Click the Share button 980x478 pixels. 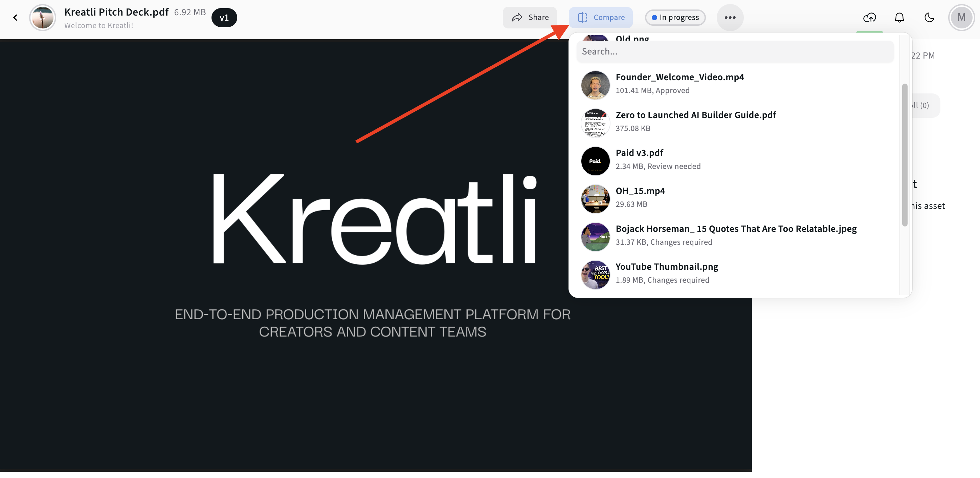[x=530, y=18]
